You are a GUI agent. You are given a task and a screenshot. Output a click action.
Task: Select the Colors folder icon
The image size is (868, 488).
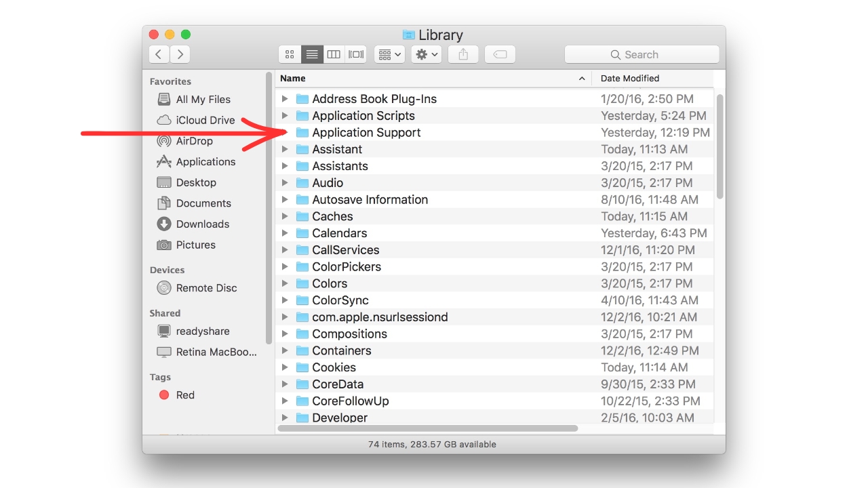pyautogui.click(x=302, y=283)
